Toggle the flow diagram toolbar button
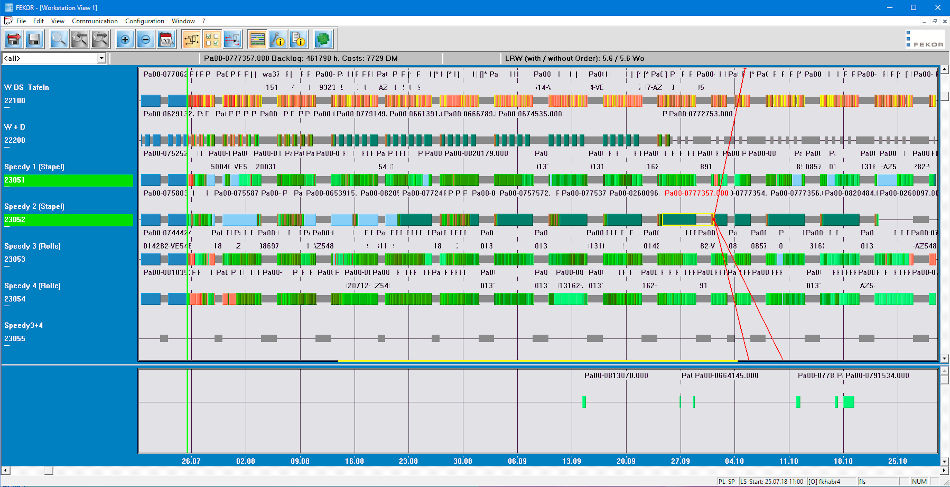This screenshot has width=950, height=487. click(x=190, y=39)
